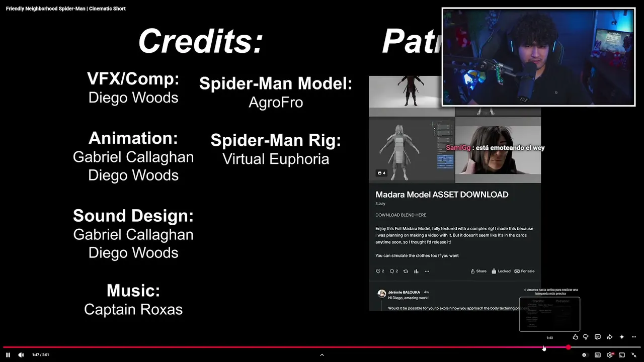Open the DOWNLOAD BLEND HERE link

400,215
